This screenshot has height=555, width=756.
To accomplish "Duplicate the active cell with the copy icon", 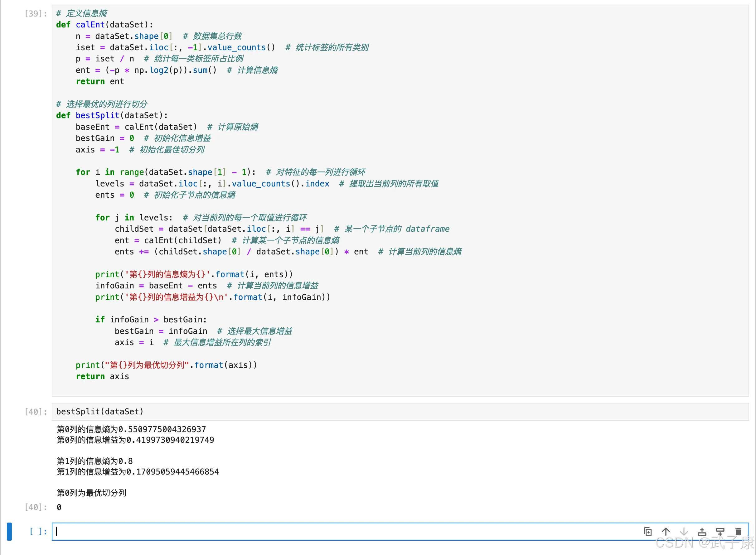I will click(x=647, y=532).
